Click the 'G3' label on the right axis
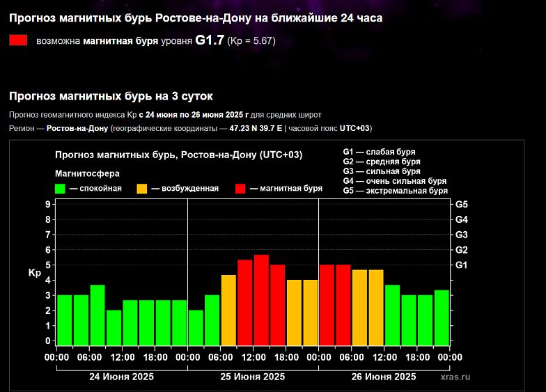 click(x=461, y=235)
